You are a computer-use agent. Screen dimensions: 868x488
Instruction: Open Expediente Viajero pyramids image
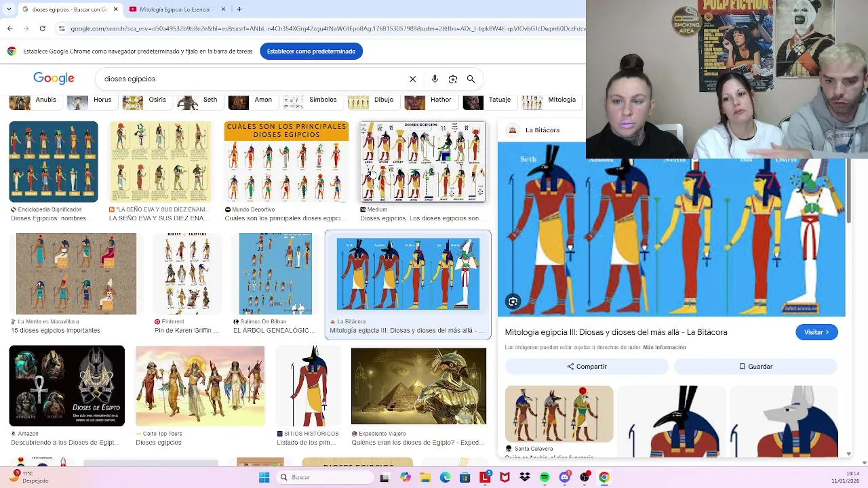[x=418, y=386]
